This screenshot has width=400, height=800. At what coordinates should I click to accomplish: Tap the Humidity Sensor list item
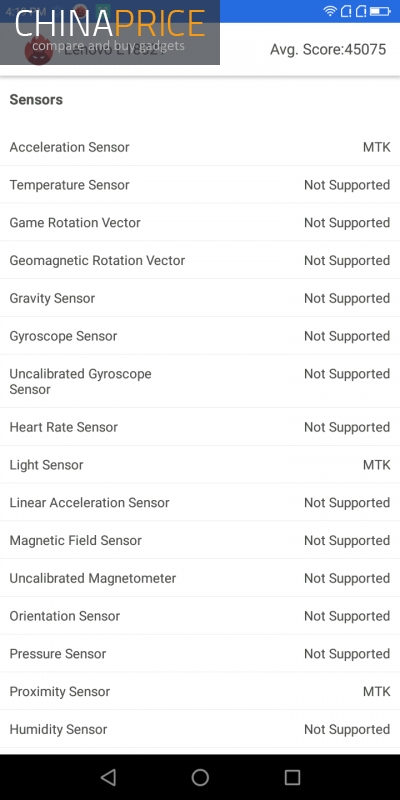click(x=200, y=729)
